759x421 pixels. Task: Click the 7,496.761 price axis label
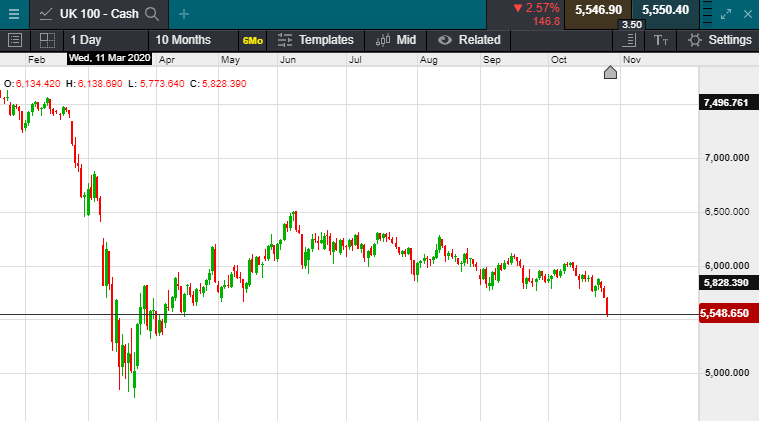coord(729,103)
